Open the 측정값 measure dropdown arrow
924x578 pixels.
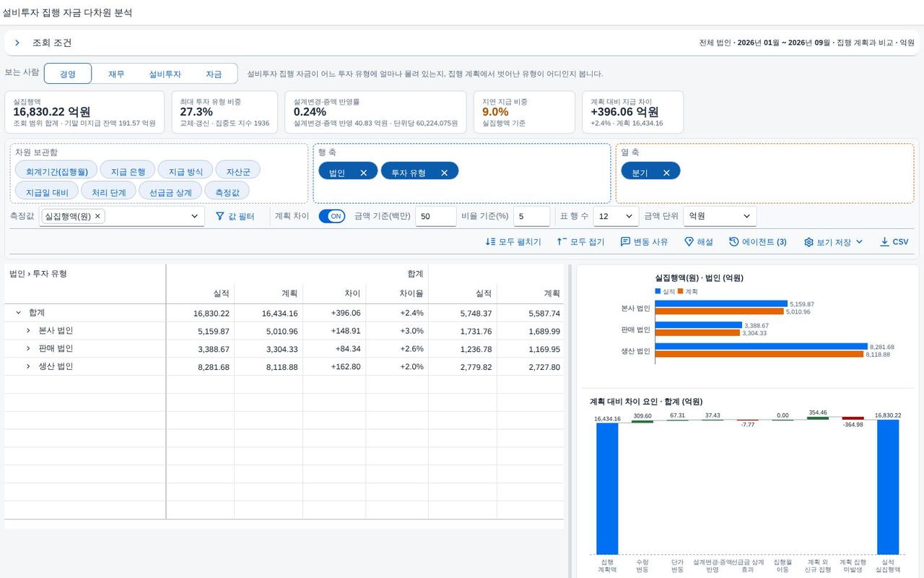coord(194,216)
